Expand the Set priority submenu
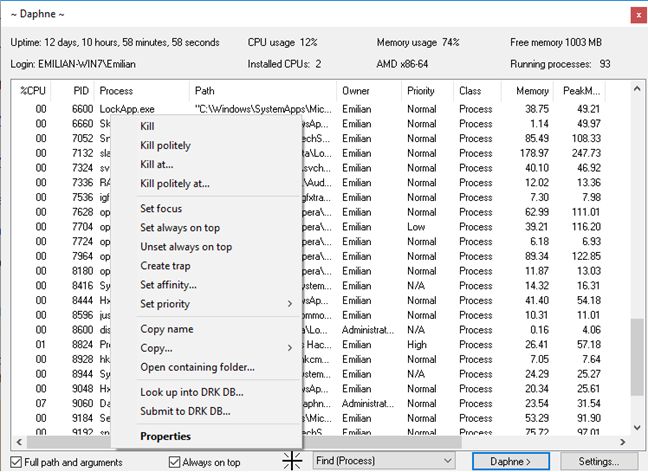Viewport: 648px width, 472px height. coord(217,304)
